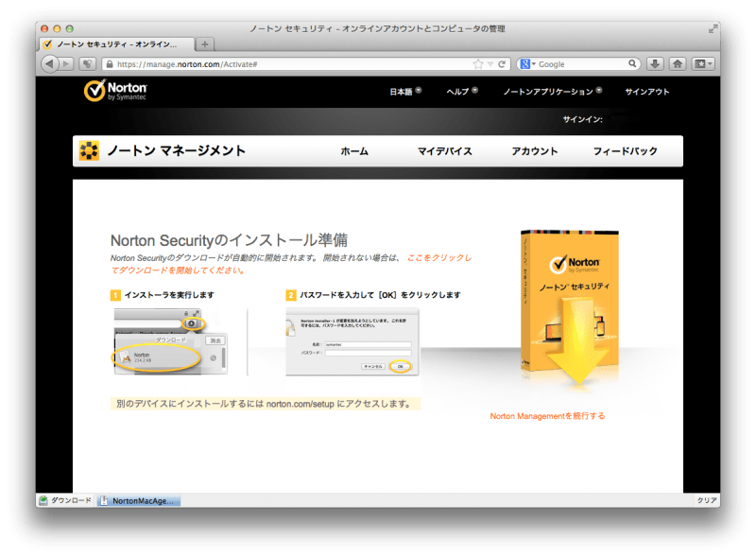Minimize the window with yellow button
The height and width of the screenshot is (557, 756).
point(57,29)
